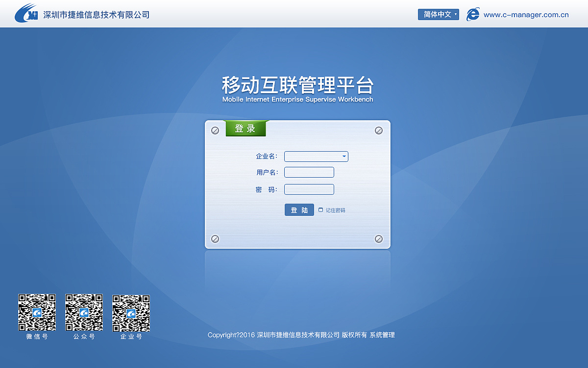This screenshot has height=368, width=588.
Task: Click the 企业号 caption text
Action: pyautogui.click(x=131, y=337)
